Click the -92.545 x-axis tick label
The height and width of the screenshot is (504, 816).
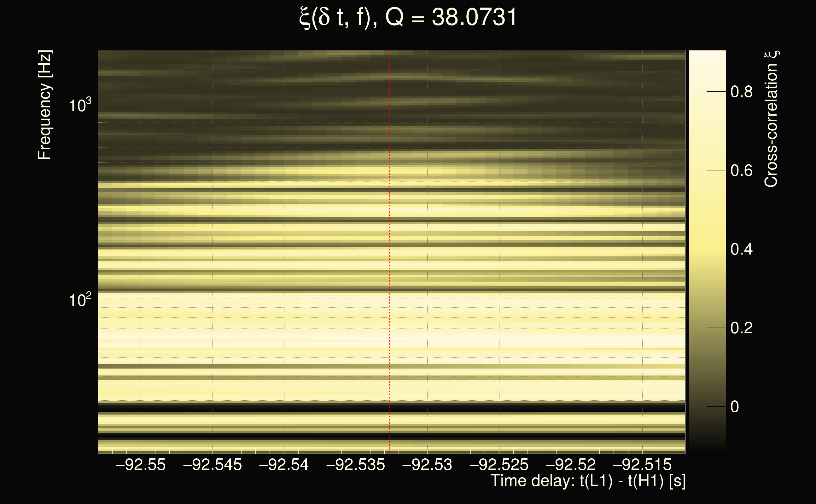click(213, 465)
